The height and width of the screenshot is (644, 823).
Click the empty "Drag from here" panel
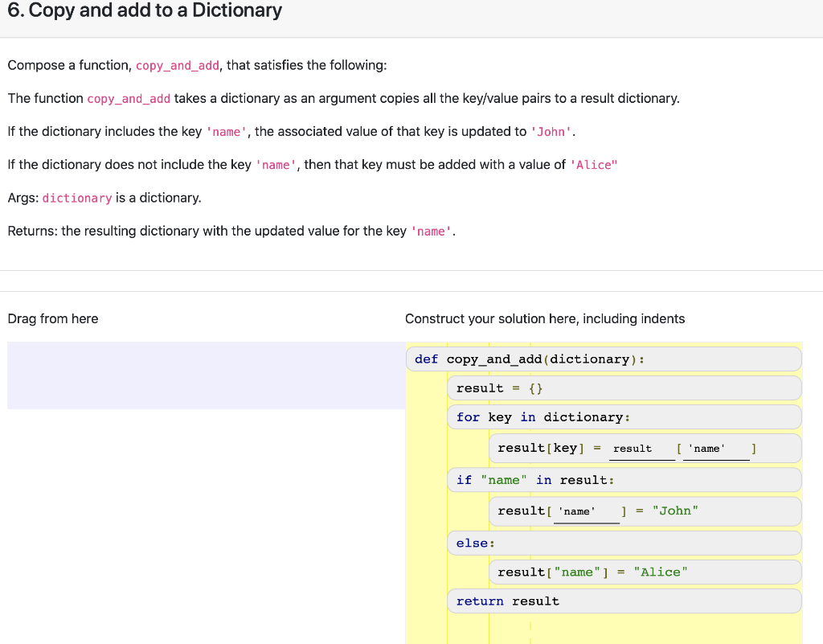(205, 375)
